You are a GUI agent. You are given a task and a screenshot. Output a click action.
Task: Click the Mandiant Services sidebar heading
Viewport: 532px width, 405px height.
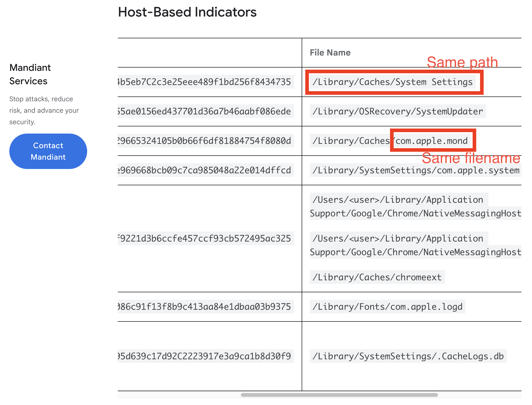point(30,74)
